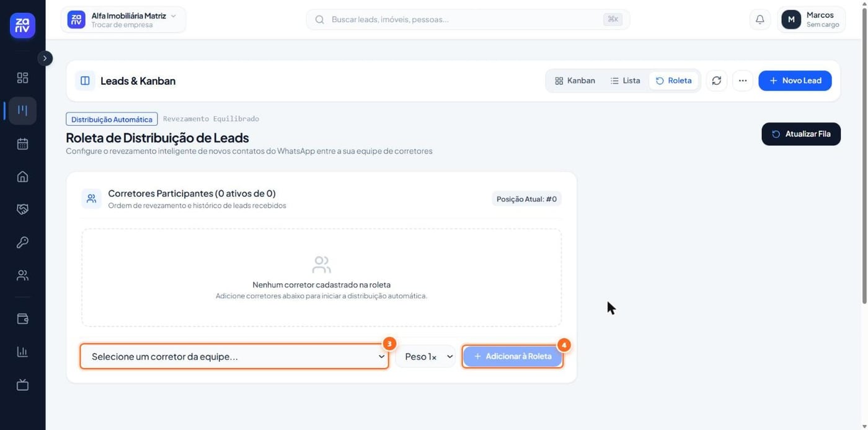
Task: Click the ⌘K shortcut badge
Action: (613, 20)
